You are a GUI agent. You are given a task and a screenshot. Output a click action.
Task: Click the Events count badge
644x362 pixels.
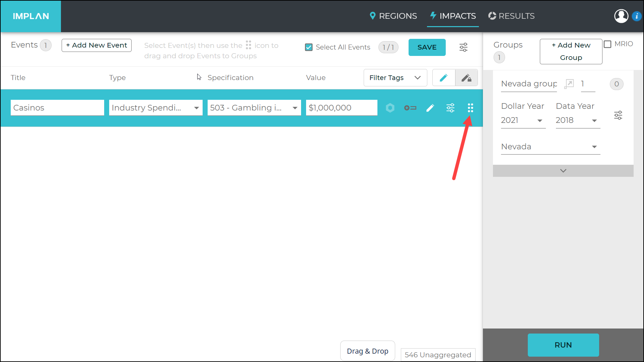click(x=46, y=45)
